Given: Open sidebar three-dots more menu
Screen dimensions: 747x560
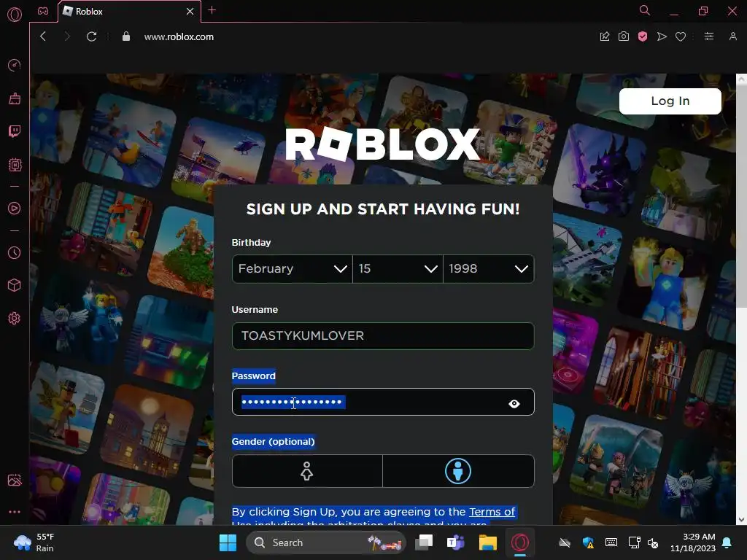Looking at the screenshot, I should tap(15, 512).
